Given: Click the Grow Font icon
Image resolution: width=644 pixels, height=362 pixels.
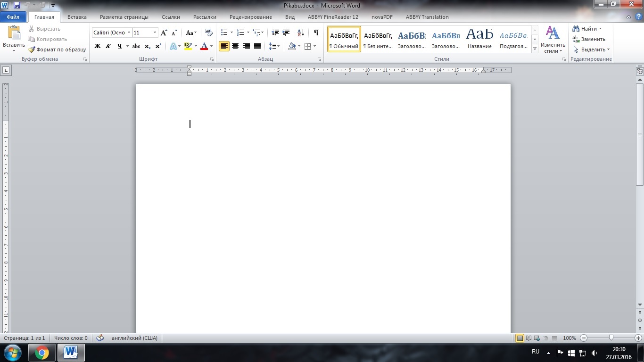Looking at the screenshot, I should click(164, 33).
